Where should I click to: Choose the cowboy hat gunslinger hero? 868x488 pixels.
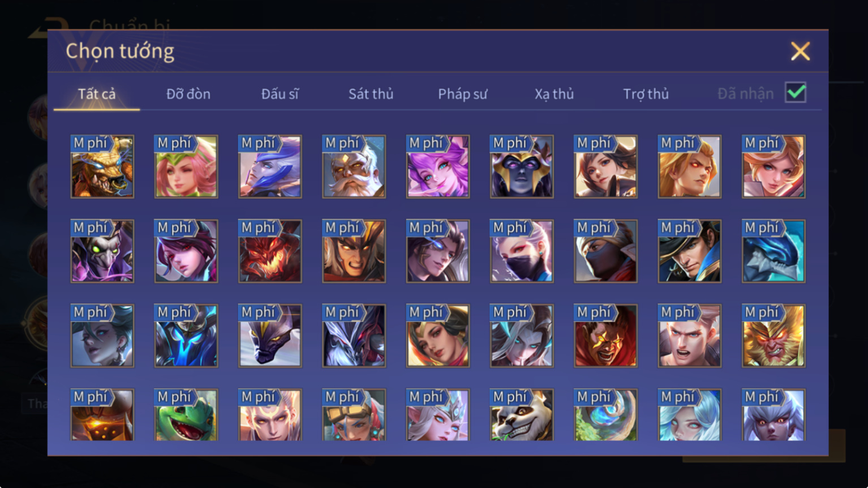[689, 251]
